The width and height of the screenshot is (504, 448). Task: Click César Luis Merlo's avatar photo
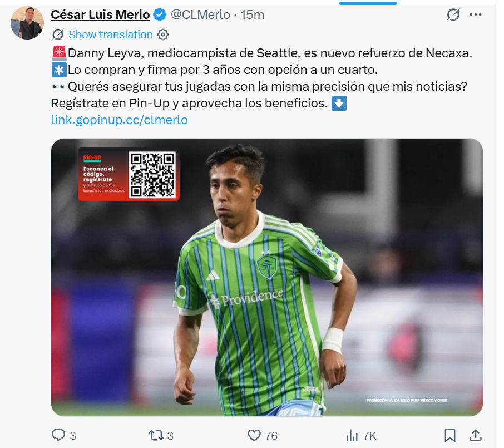27,22
